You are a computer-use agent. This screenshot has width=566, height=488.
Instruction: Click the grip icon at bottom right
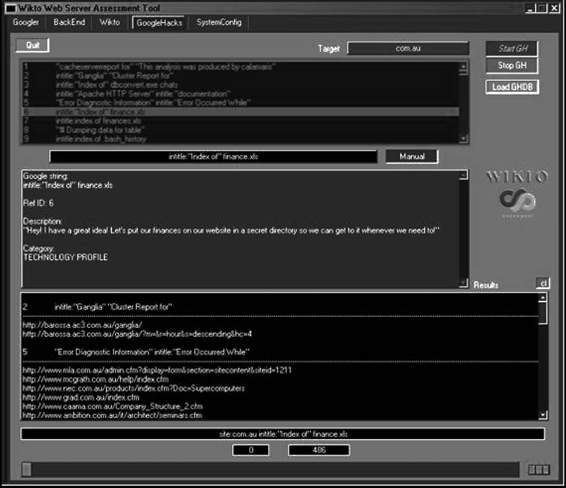pyautogui.click(x=539, y=470)
